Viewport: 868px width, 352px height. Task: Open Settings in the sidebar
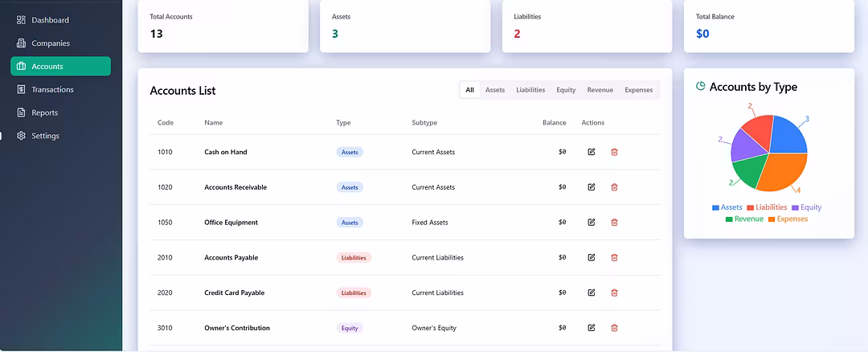[45, 136]
